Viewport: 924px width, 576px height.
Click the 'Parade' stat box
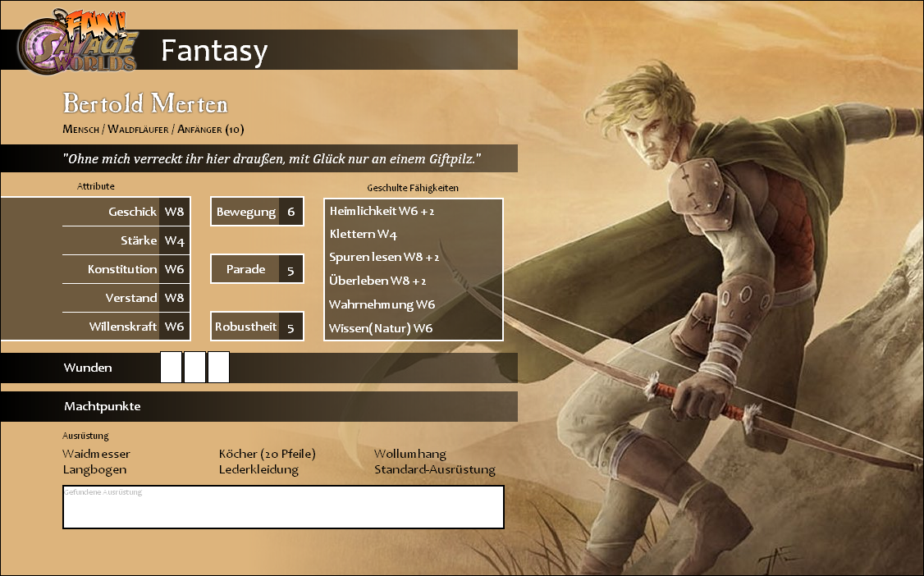[257, 269]
